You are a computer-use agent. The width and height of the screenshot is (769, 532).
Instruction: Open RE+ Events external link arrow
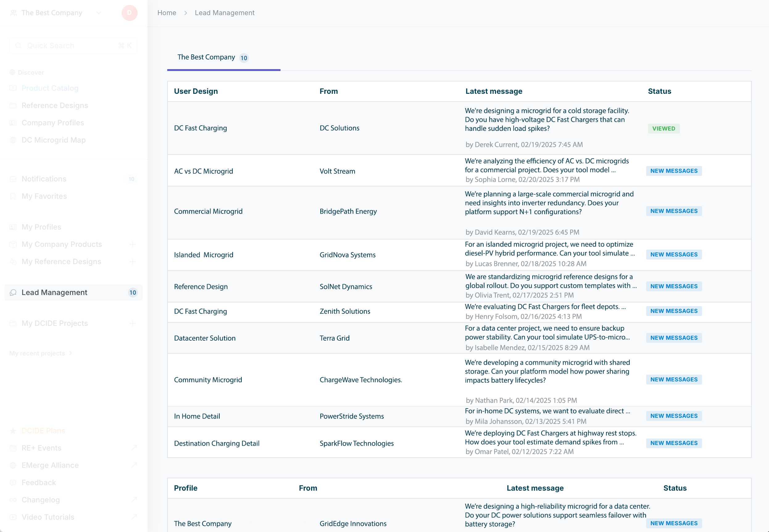point(134,448)
